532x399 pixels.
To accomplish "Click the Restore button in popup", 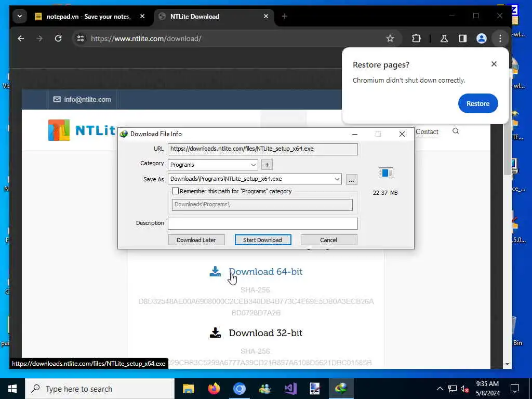I will [478, 103].
